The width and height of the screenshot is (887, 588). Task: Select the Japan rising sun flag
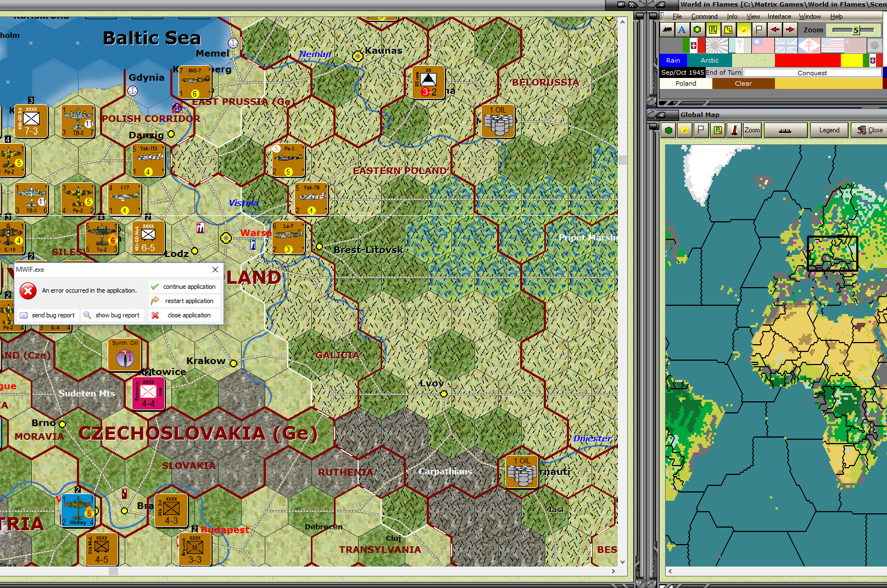[717, 45]
